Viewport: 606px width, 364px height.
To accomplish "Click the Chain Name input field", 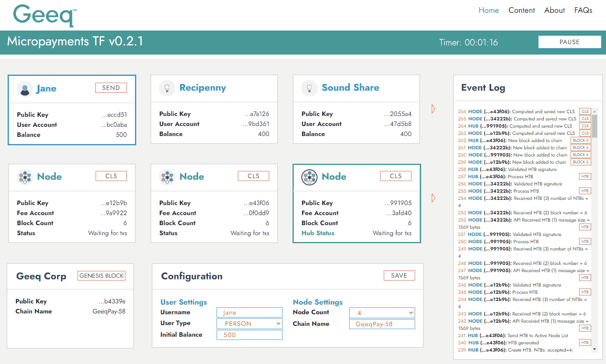I will [382, 324].
